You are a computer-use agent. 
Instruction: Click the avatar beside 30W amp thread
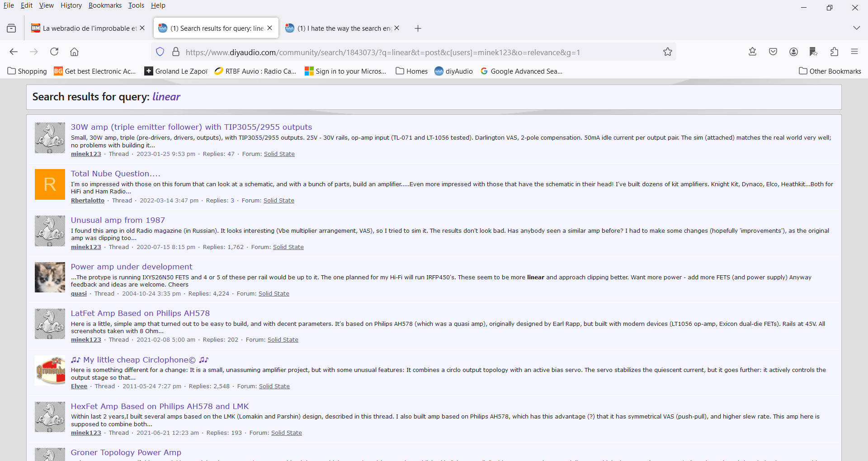pos(50,138)
